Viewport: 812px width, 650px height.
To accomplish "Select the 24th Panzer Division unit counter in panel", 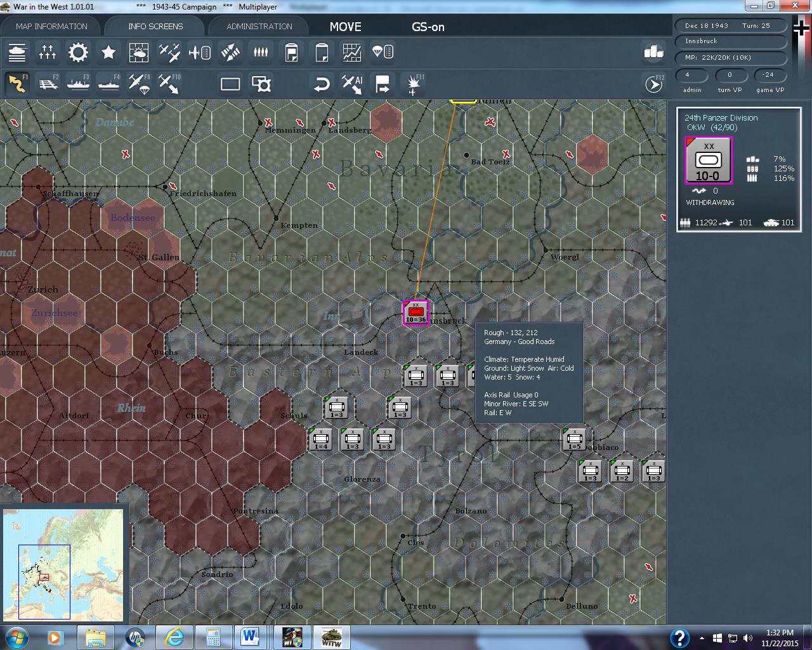I will (708, 161).
